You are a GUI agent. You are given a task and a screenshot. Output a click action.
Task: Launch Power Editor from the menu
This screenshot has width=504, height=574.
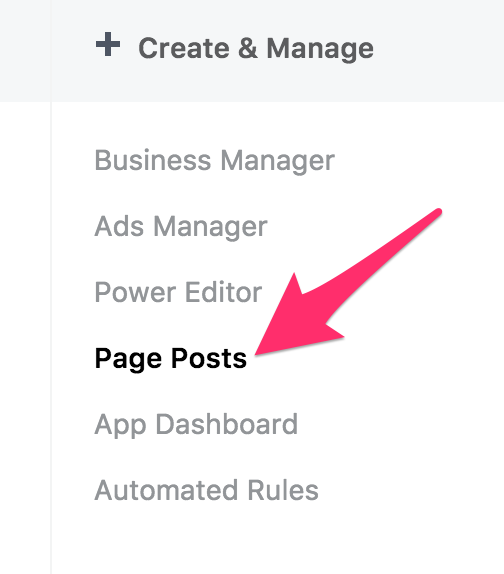[178, 292]
